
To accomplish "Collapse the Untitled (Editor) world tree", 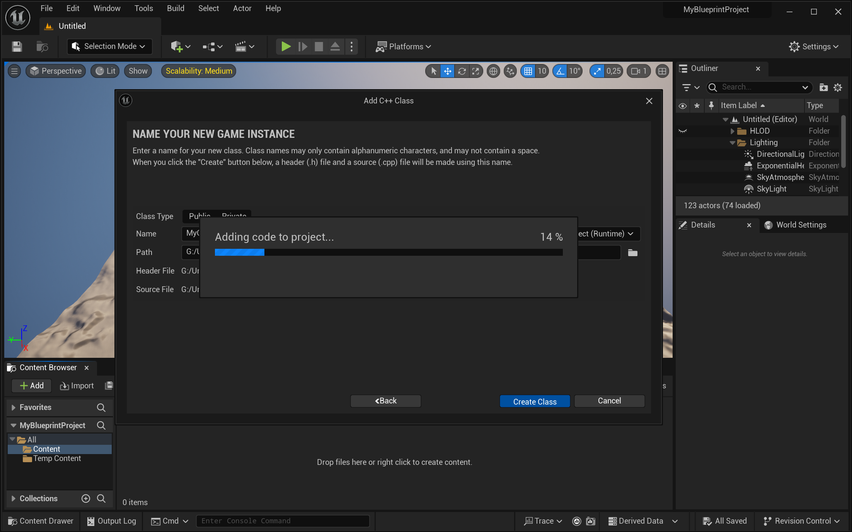I will pyautogui.click(x=725, y=120).
